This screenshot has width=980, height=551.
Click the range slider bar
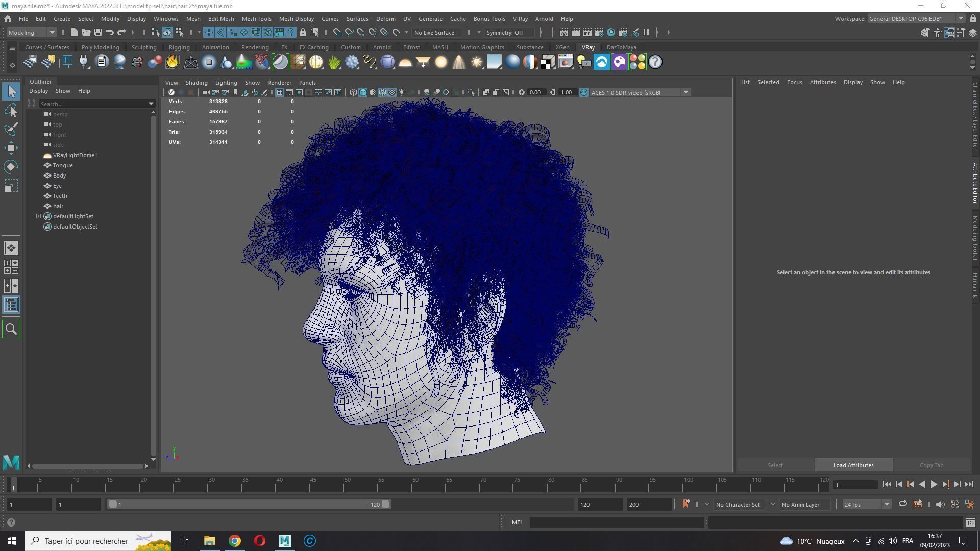[249, 505]
